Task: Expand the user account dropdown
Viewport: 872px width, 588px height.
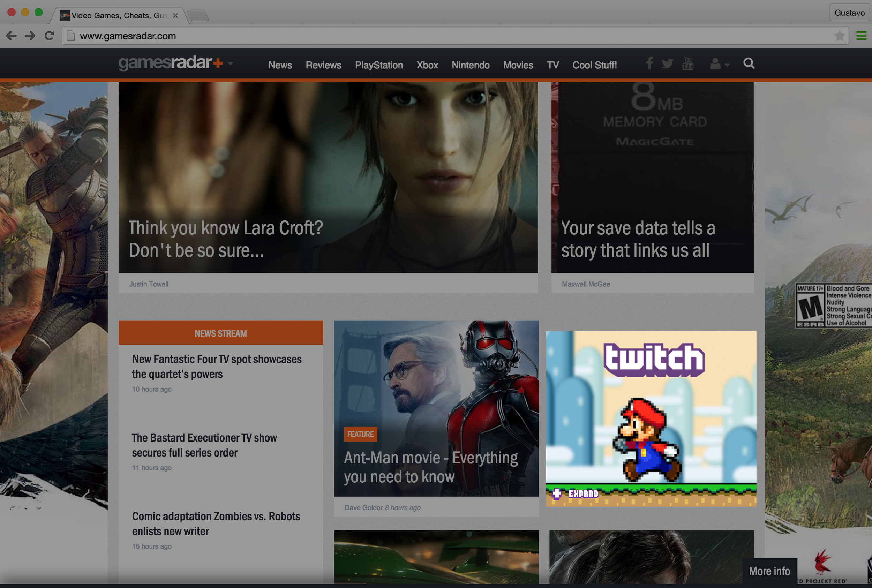Action: pyautogui.click(x=720, y=64)
